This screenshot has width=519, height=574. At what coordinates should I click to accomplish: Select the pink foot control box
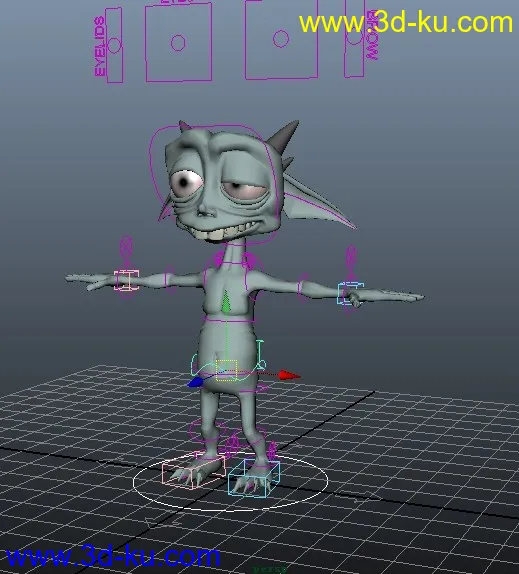[x=193, y=471]
